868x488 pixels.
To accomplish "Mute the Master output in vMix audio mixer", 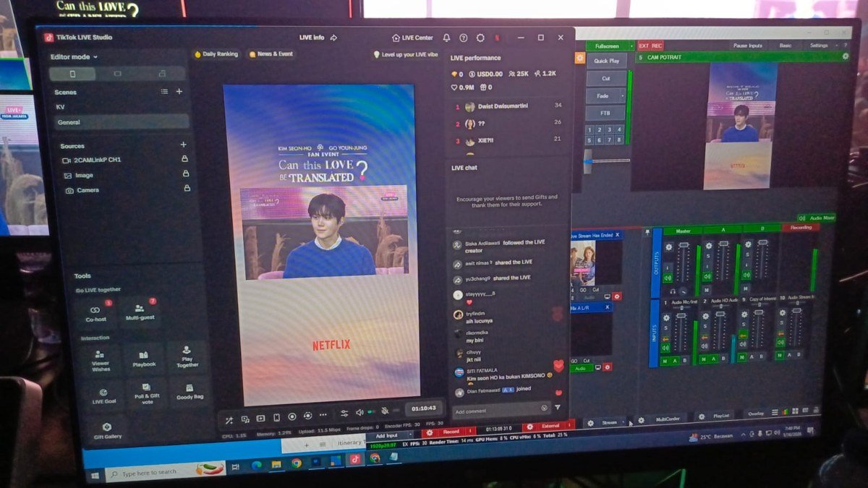I will 668,278.
